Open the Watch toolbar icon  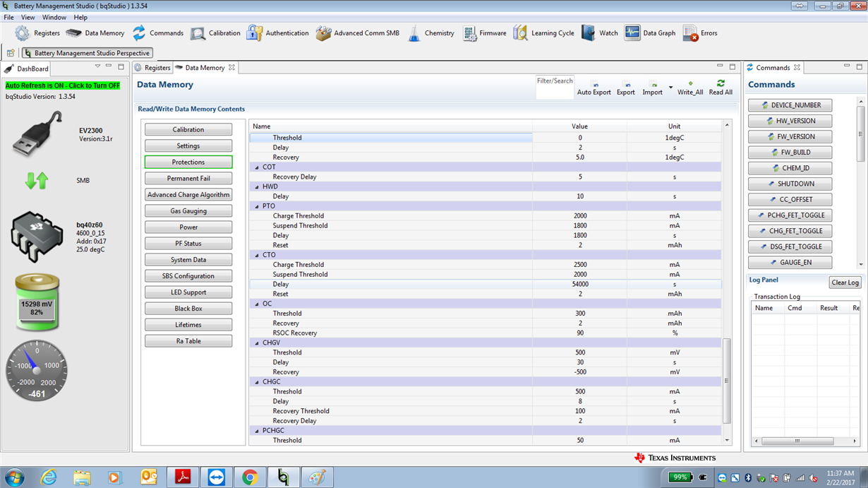point(588,33)
